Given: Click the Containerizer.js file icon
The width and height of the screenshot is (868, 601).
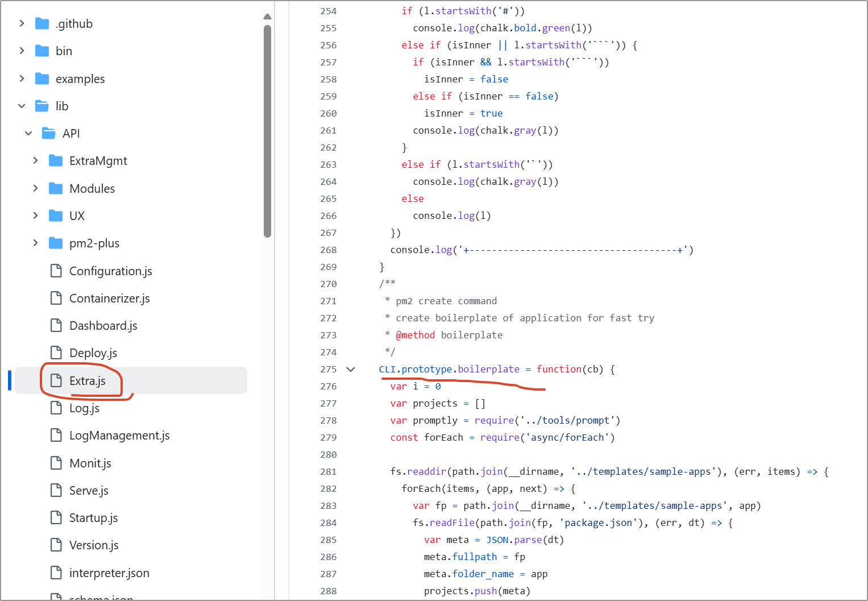Looking at the screenshot, I should (x=56, y=298).
